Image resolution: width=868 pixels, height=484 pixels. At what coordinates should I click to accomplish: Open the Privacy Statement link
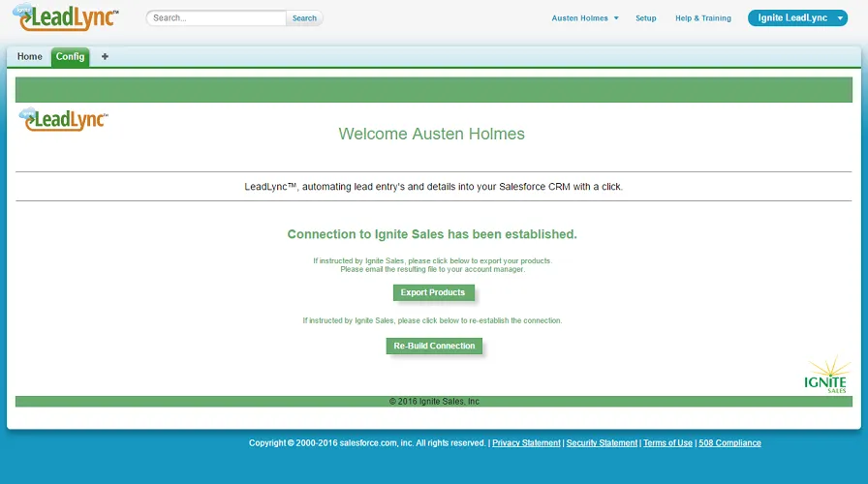click(x=526, y=443)
